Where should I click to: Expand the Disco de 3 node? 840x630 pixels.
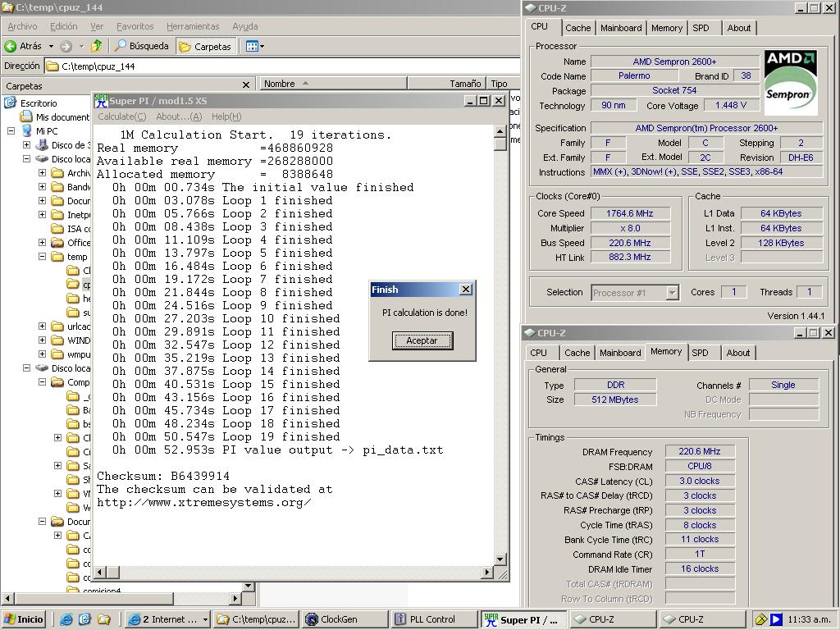26,144
